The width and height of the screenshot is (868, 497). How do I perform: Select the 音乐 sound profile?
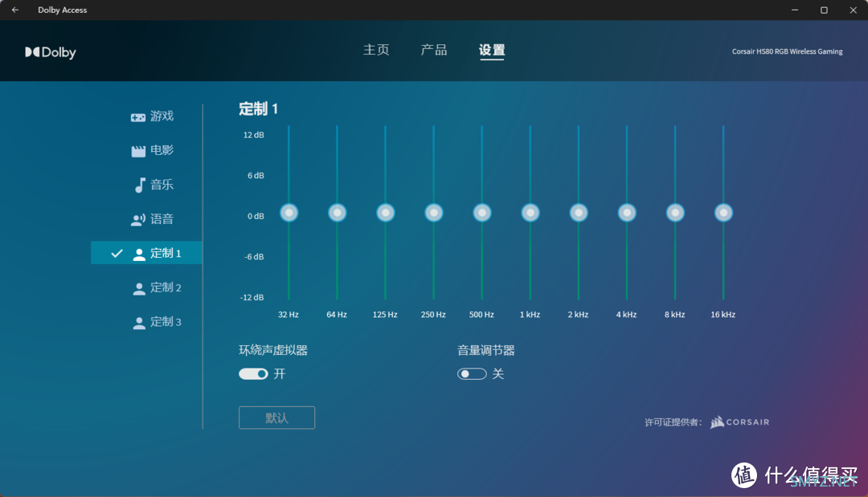coord(147,185)
